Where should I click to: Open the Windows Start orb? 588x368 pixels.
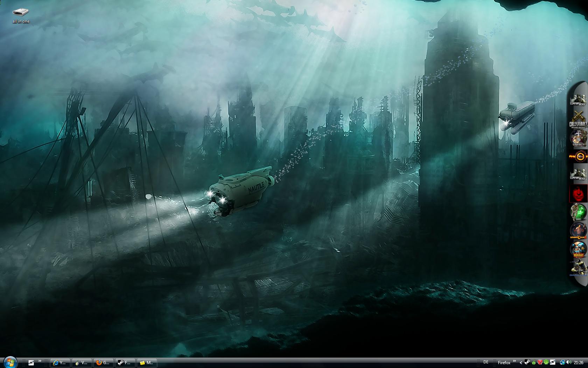10,362
